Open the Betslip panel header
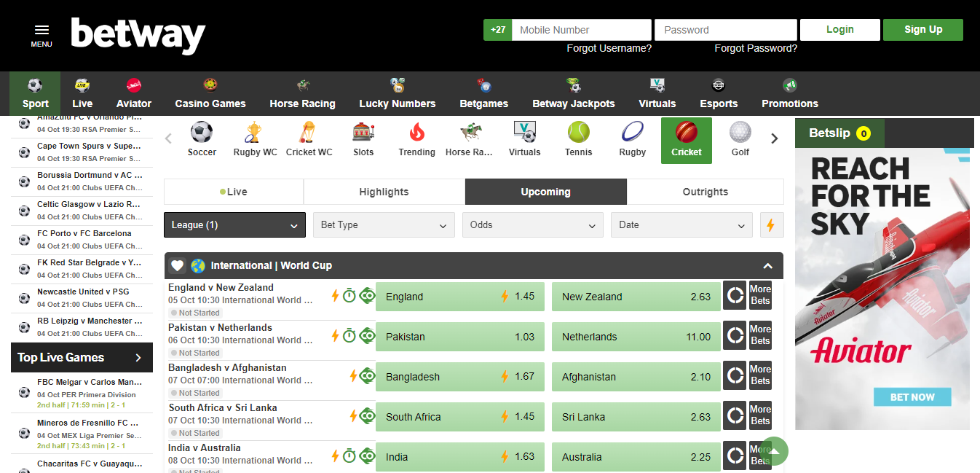This screenshot has width=980, height=473. pyautogui.click(x=840, y=133)
